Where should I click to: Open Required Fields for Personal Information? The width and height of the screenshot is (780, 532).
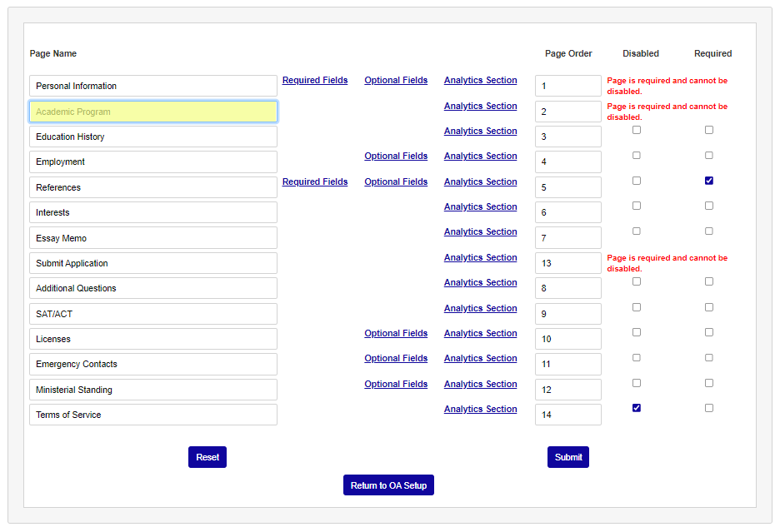coord(315,80)
